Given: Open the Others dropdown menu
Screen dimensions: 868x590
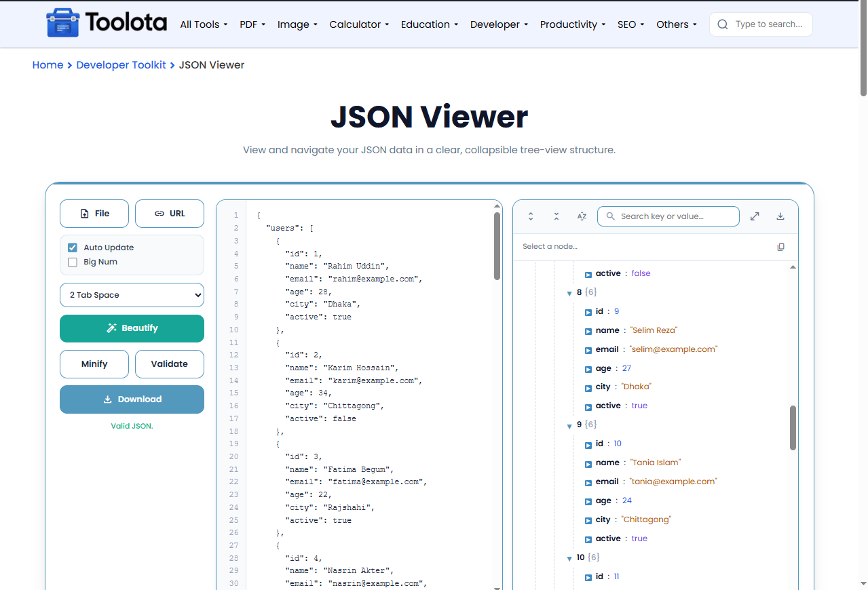Looking at the screenshot, I should pyautogui.click(x=677, y=24).
